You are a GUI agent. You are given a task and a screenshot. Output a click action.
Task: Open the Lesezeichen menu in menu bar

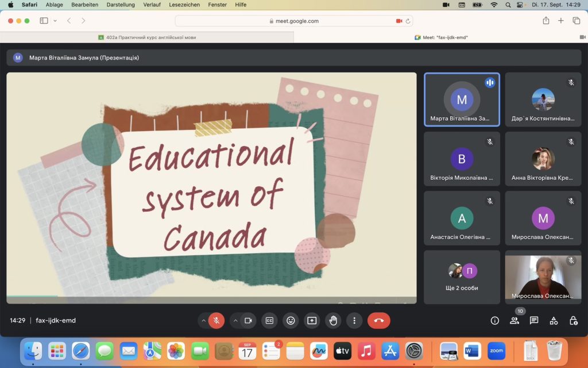(x=184, y=5)
